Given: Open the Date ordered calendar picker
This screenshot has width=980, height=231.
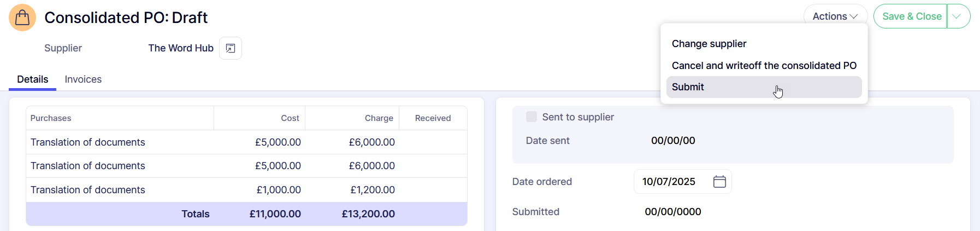Looking at the screenshot, I should point(719,182).
